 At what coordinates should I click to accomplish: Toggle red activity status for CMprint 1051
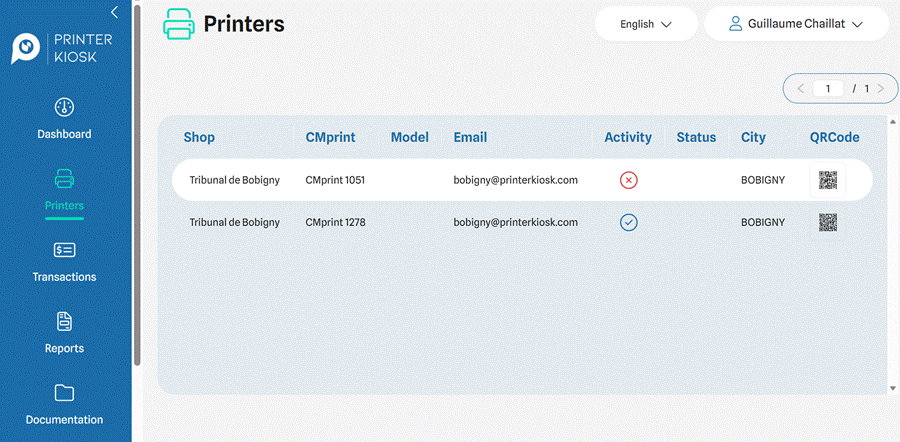click(x=629, y=180)
